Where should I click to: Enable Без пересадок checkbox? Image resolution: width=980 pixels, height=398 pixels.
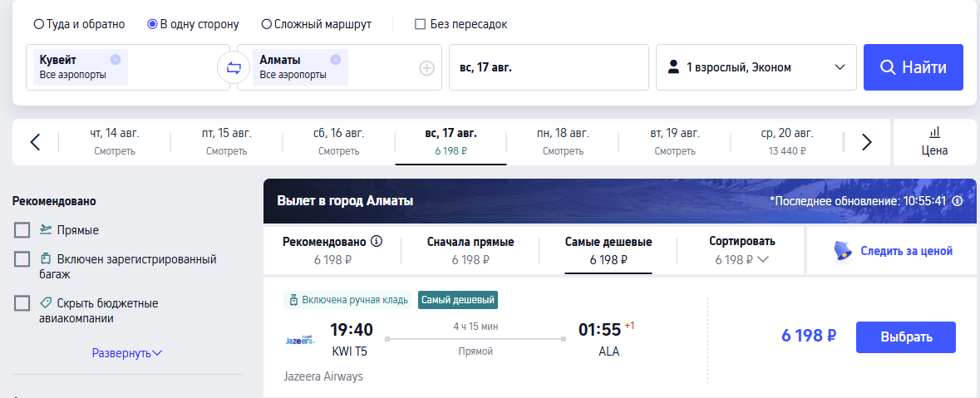click(x=420, y=24)
